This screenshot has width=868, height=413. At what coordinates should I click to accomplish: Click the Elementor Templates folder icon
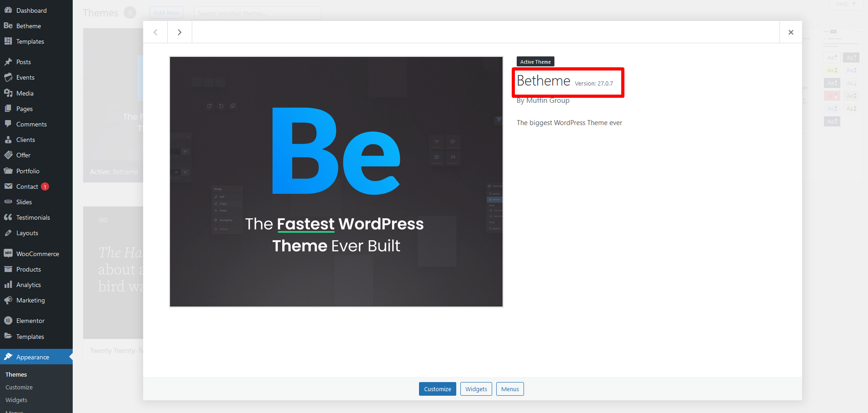(x=8, y=336)
